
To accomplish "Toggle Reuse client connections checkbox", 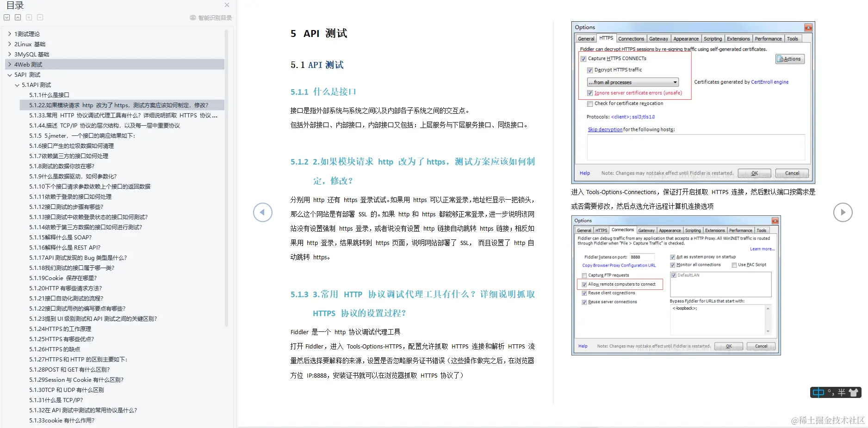I will tap(584, 293).
